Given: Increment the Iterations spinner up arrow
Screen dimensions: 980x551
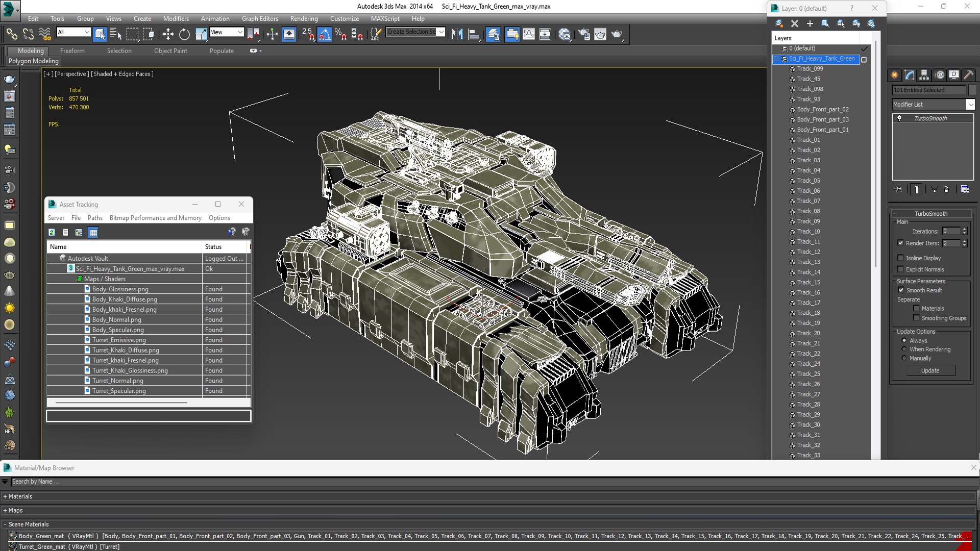Looking at the screenshot, I should click(964, 229).
